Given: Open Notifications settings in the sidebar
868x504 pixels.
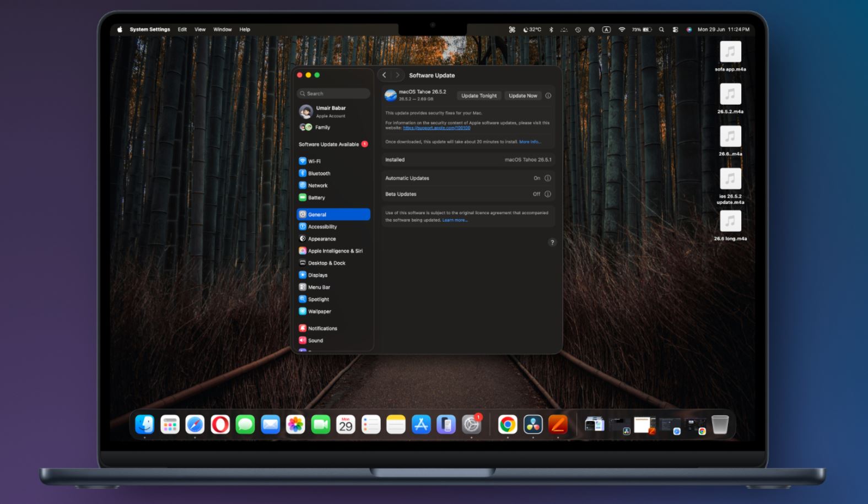Looking at the screenshot, I should (x=333, y=328).
